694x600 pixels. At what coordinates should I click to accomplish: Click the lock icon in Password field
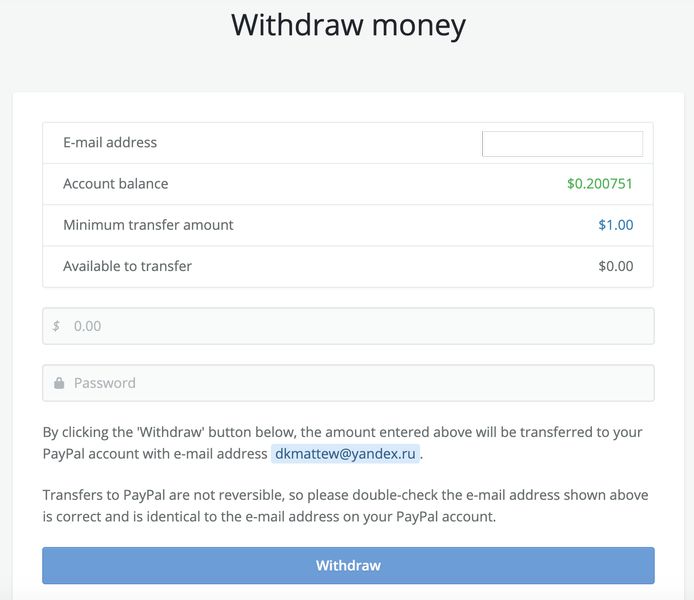pyautogui.click(x=59, y=383)
